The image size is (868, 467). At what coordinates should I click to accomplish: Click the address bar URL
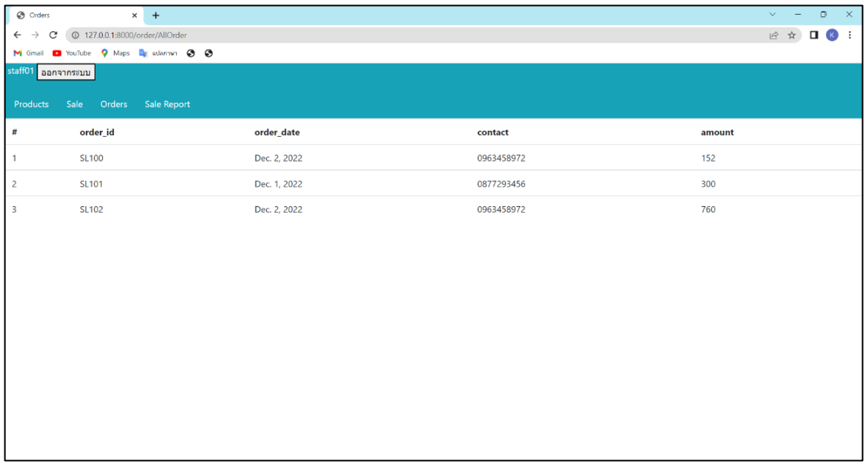pos(135,35)
